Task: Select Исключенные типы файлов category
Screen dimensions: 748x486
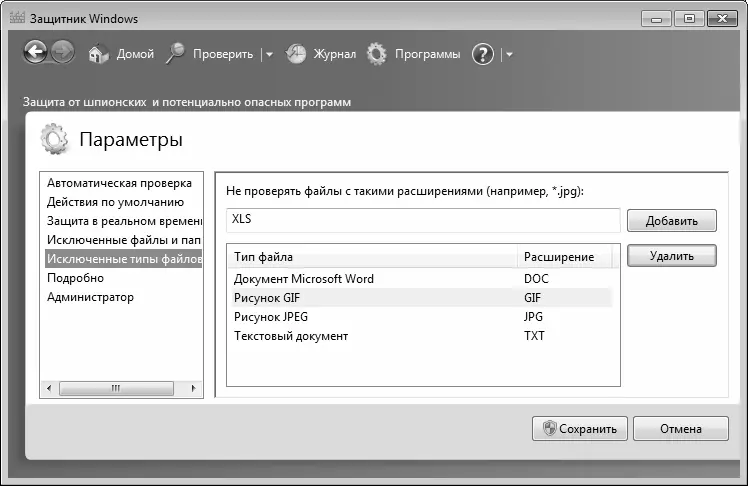Action: [124, 259]
